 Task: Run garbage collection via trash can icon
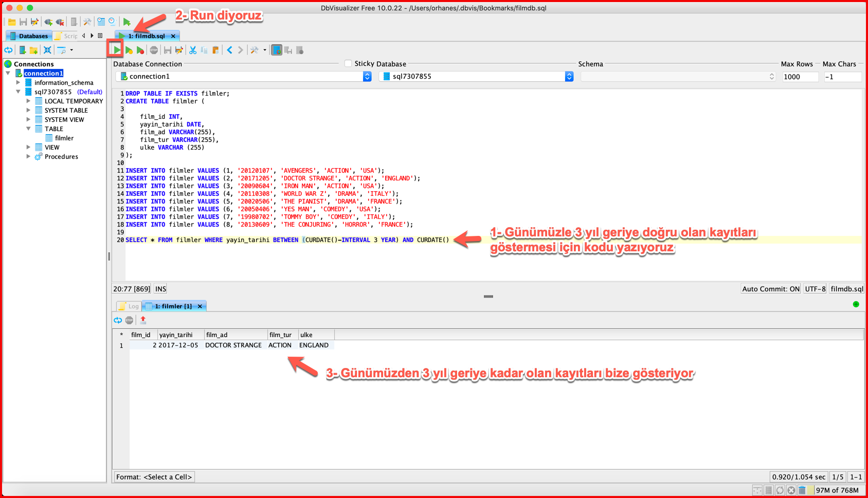click(x=802, y=490)
